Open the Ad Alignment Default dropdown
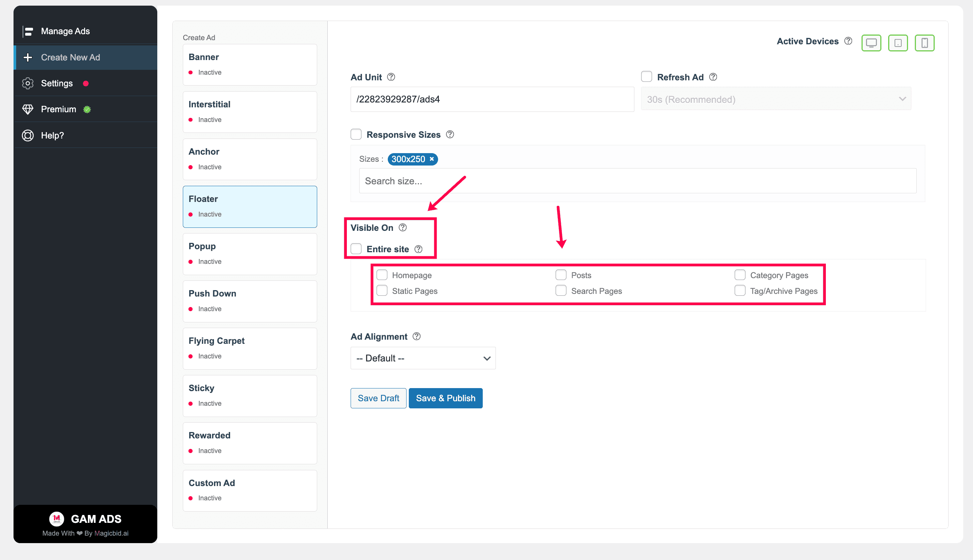 click(423, 358)
